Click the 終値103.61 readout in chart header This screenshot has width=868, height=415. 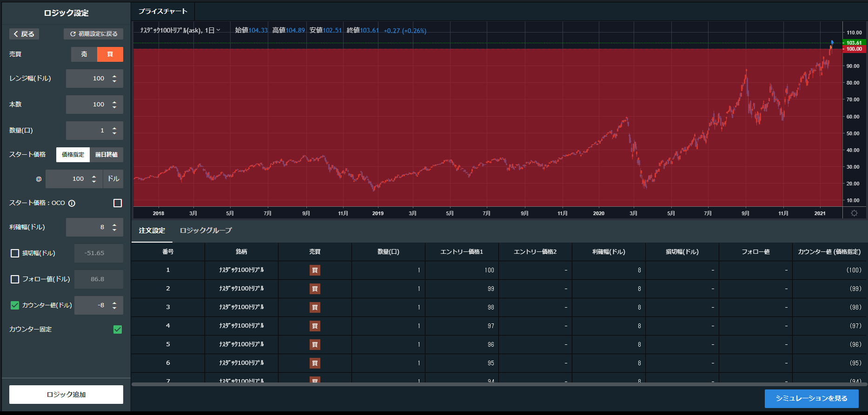pyautogui.click(x=363, y=30)
